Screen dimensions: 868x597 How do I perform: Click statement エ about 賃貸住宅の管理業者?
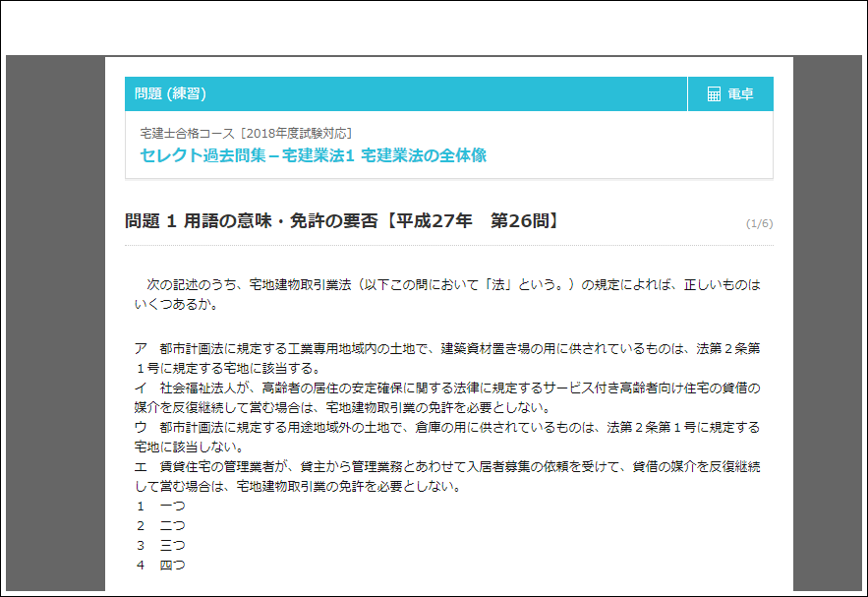pyautogui.click(x=447, y=476)
